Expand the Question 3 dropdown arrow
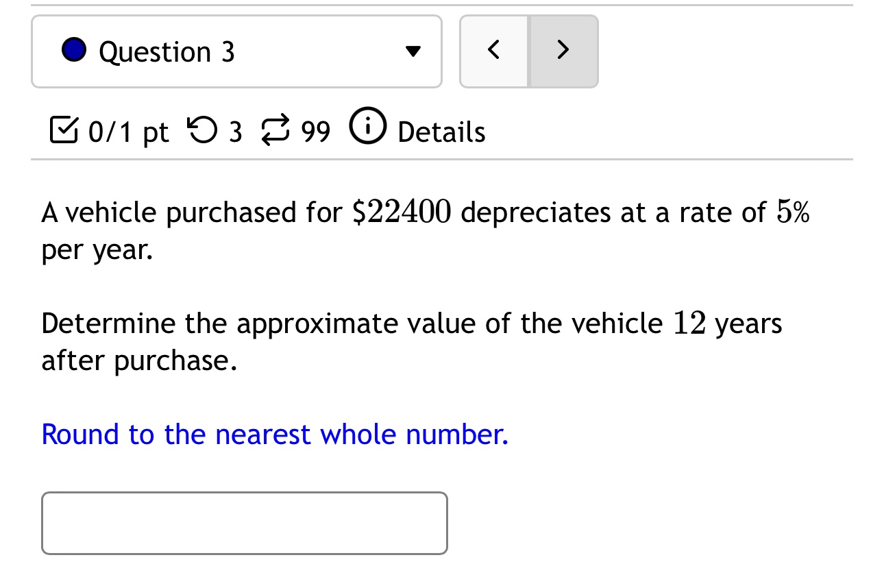The image size is (884, 588). (x=411, y=51)
